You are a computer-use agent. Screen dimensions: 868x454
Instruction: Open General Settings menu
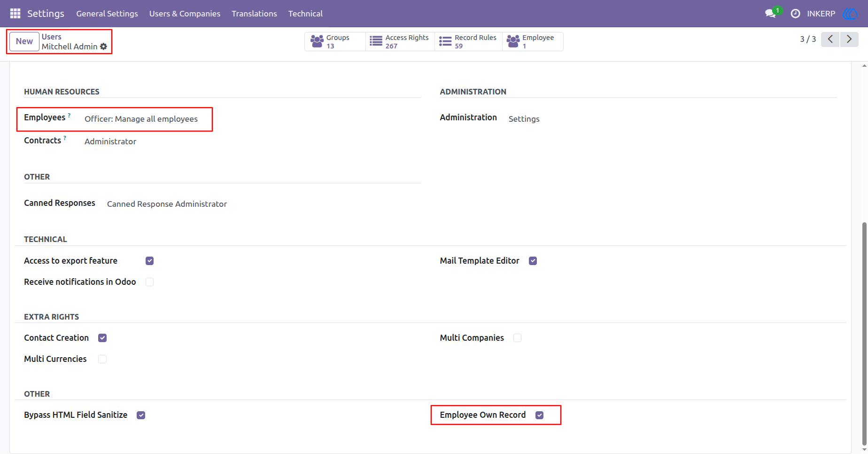(x=107, y=14)
